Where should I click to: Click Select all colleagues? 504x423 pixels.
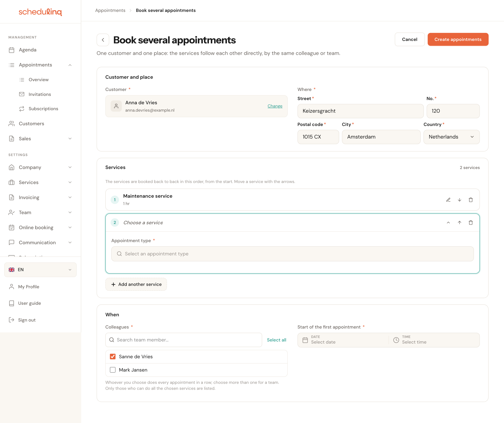[276, 340]
